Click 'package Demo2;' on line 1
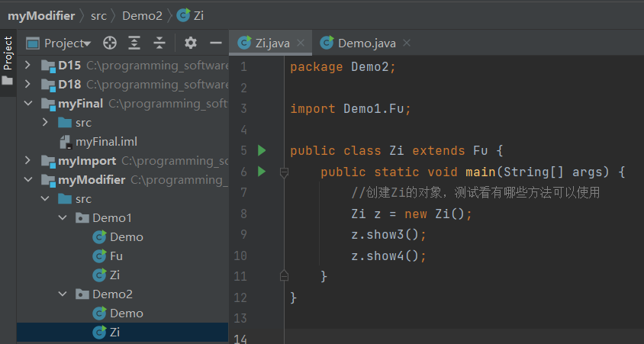Screen dimensions: 644x344 click(343, 66)
